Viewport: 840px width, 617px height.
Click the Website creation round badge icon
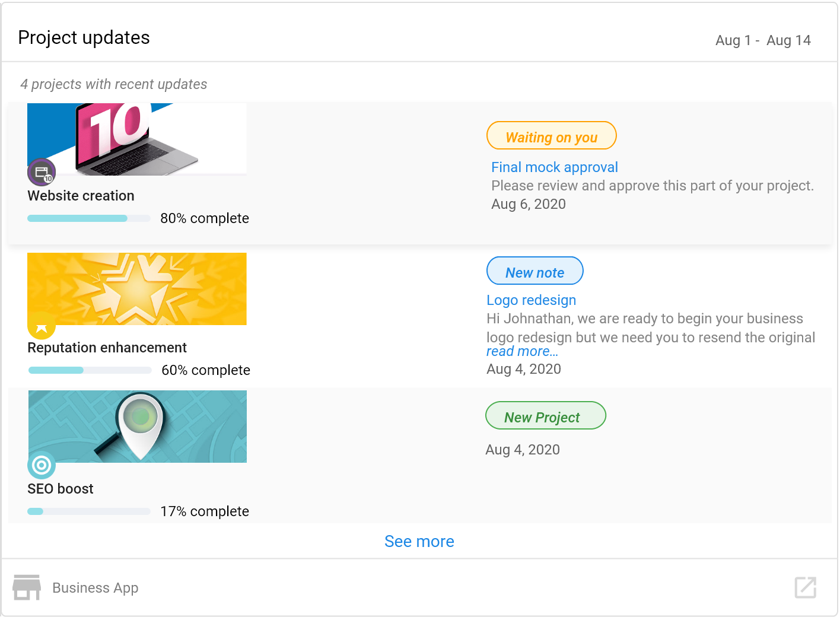pos(42,173)
